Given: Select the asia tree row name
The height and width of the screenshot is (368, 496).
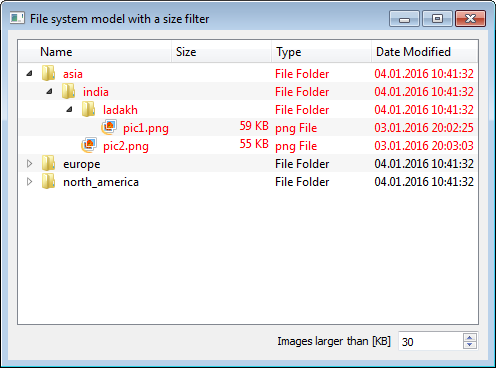Looking at the screenshot, I should 73,74.
